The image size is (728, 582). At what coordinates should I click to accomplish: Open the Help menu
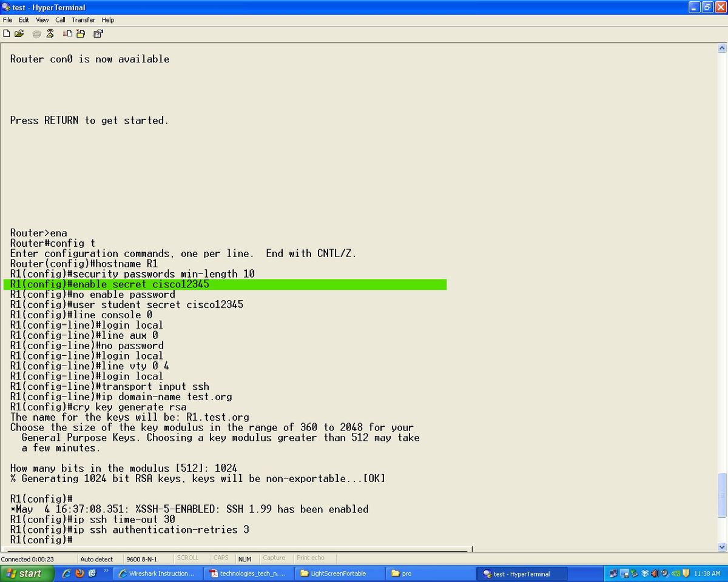click(x=108, y=20)
